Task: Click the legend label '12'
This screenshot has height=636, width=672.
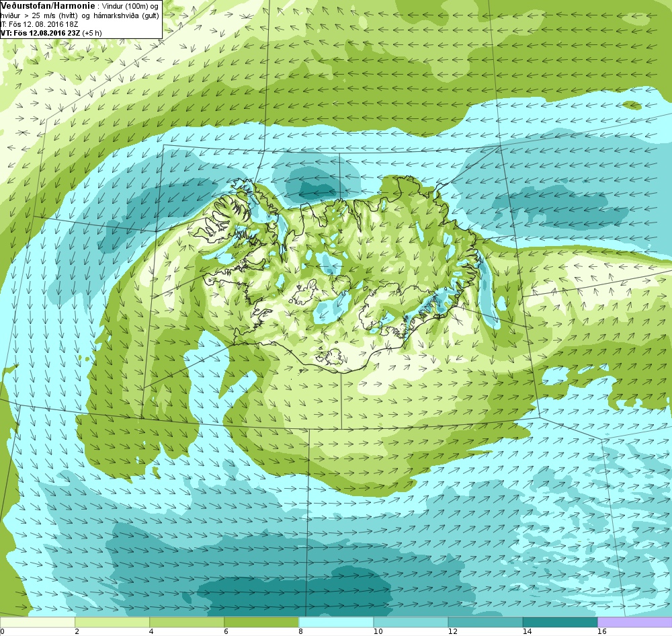Action: pyautogui.click(x=452, y=631)
